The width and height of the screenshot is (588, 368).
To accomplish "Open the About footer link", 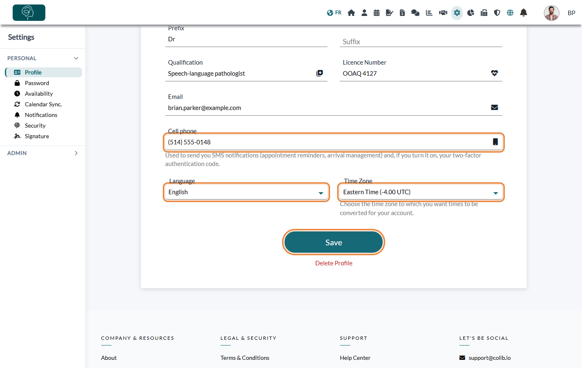I will click(109, 358).
